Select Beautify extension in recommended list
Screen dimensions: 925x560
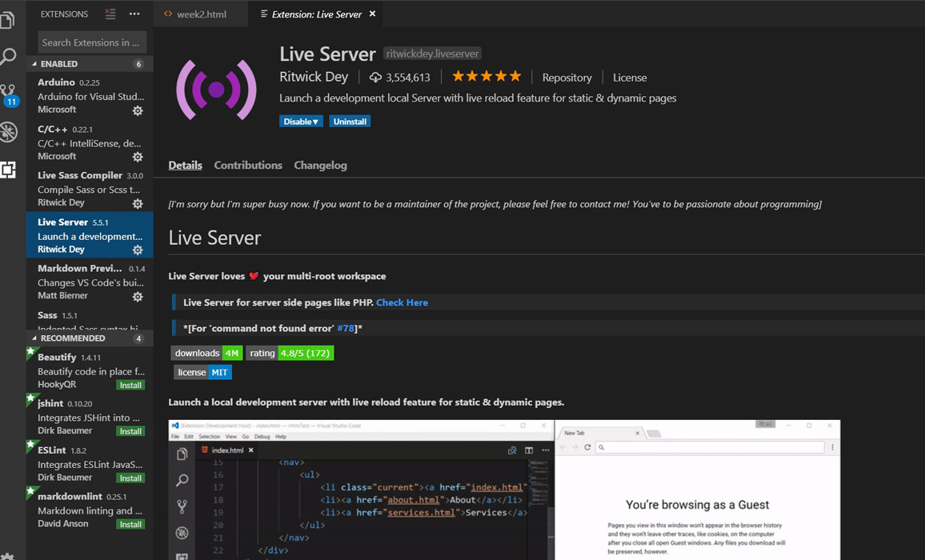click(90, 370)
